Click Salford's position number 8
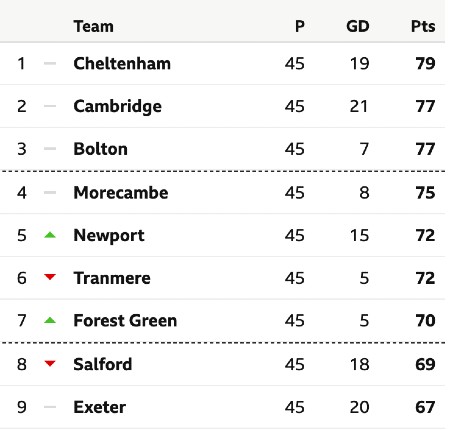Viewport: 450px width, 430px height. tap(22, 364)
